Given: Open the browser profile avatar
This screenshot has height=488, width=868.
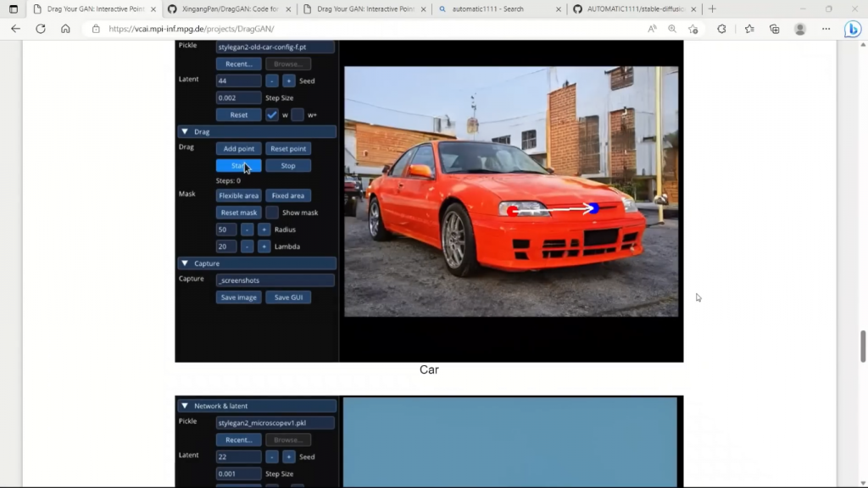Looking at the screenshot, I should 799,28.
